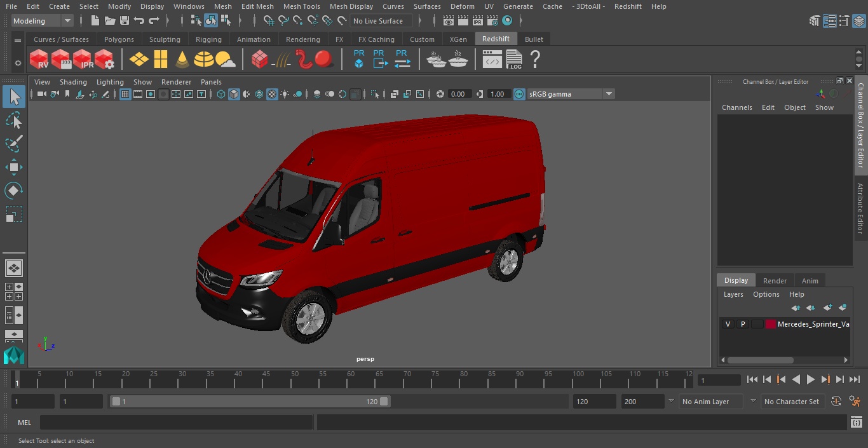Screen dimensions: 868x448
Task: Click the Undo arrow icon
Action: (x=139, y=20)
